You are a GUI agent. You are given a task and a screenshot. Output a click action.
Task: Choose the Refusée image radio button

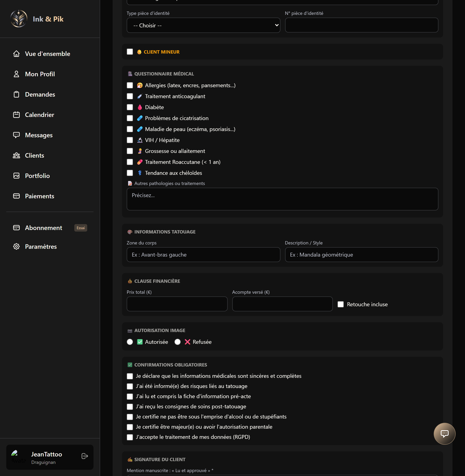178,342
